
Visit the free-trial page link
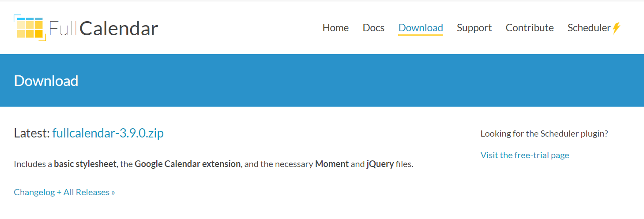525,155
